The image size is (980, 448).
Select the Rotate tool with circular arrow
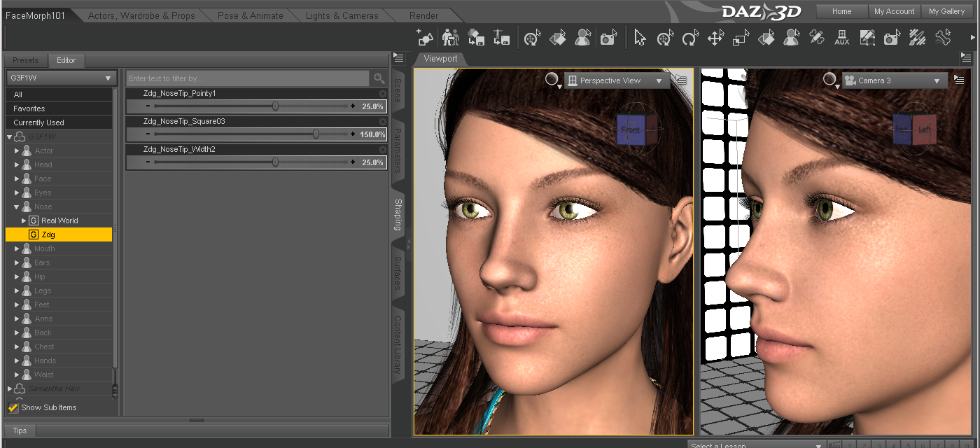pos(690,37)
